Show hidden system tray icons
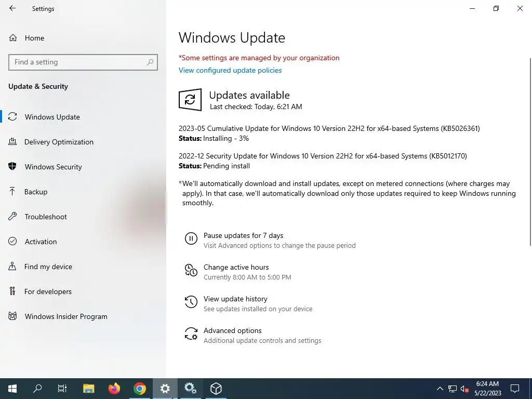Viewport: 532px width, 399px height. (440, 389)
